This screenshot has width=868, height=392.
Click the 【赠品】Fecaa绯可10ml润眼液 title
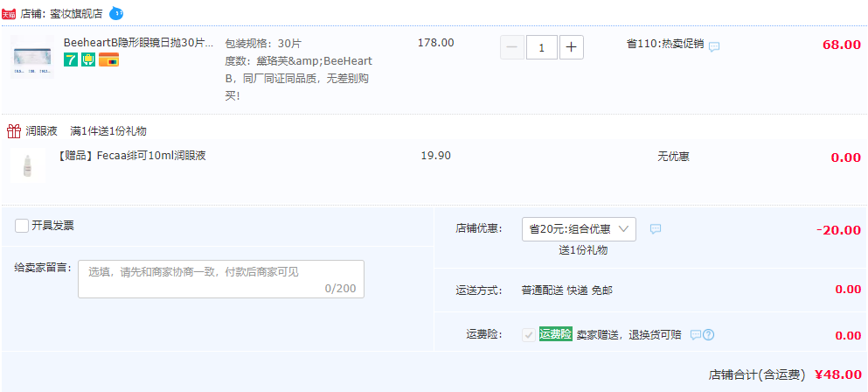[132, 156]
